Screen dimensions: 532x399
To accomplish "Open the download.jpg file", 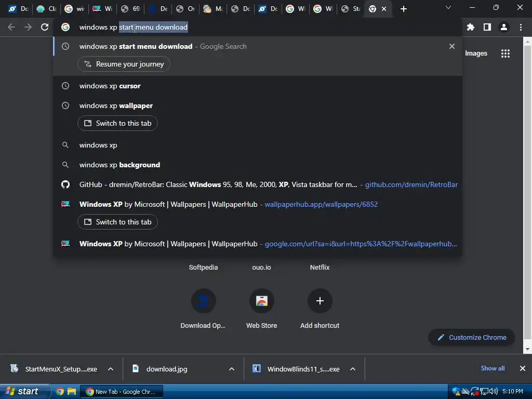I will pos(160,369).
